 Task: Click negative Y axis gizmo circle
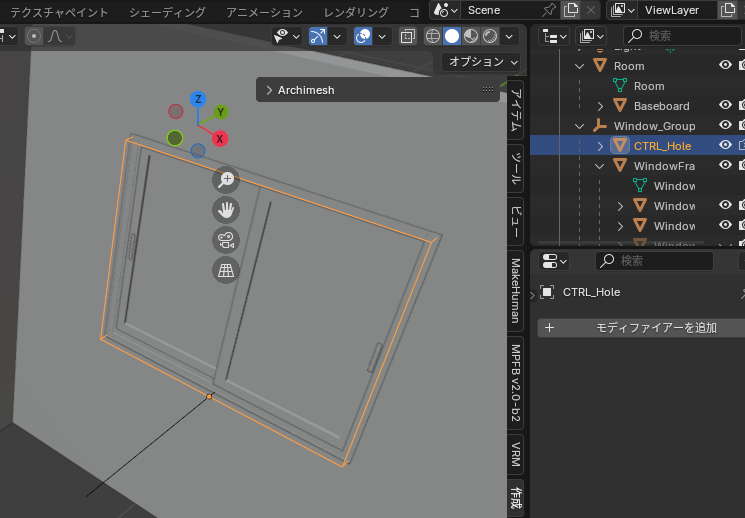(175, 138)
